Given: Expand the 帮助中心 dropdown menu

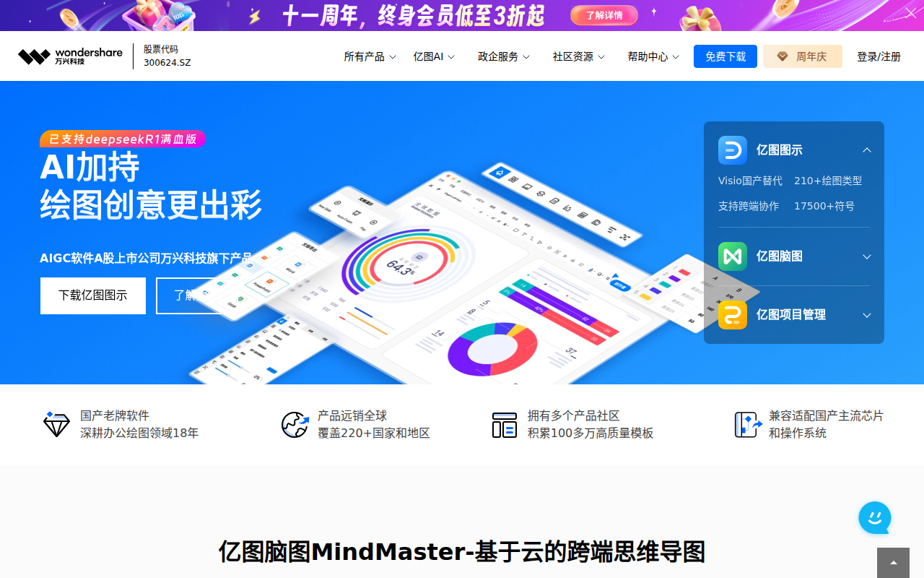Looking at the screenshot, I should (x=653, y=56).
